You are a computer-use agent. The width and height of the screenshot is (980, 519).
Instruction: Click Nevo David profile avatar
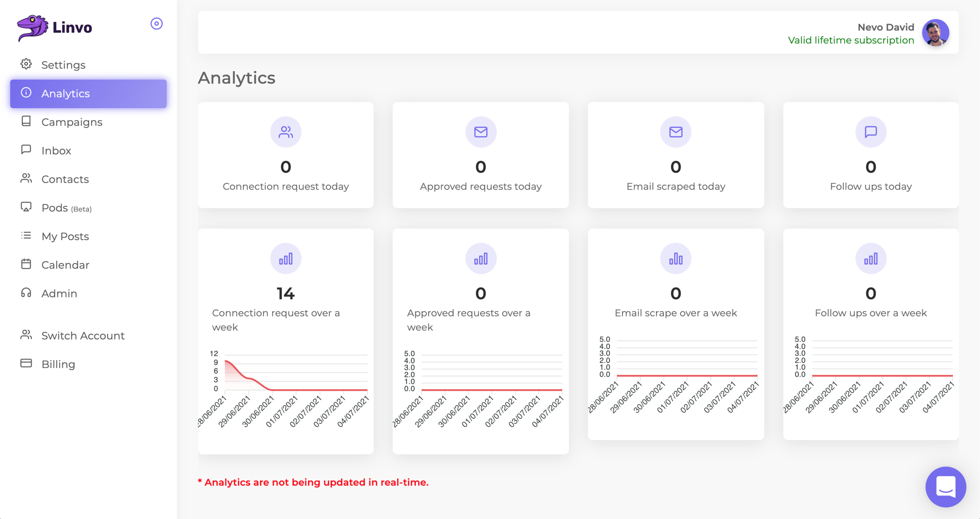click(935, 33)
